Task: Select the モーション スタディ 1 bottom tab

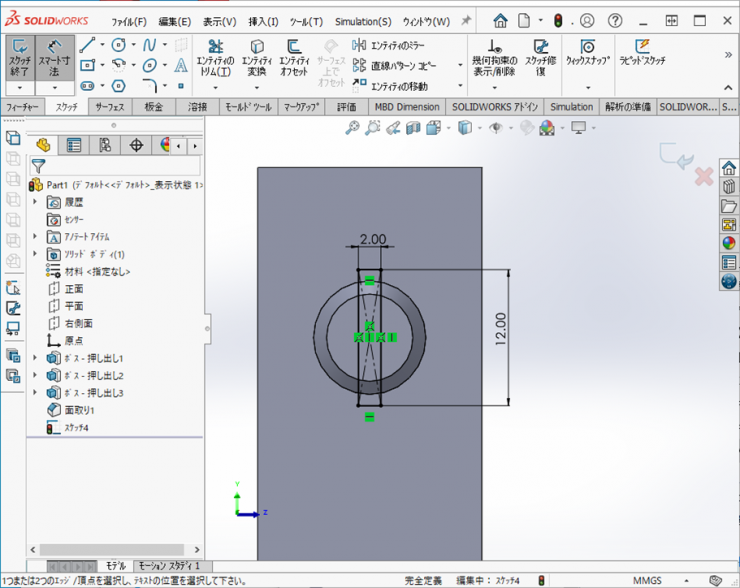Action: tap(167, 565)
